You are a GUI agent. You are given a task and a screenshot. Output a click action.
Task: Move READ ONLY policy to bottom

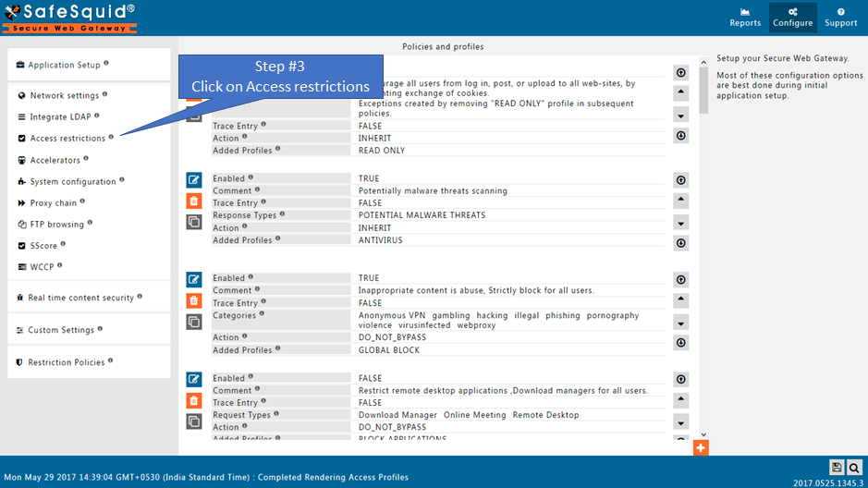tap(681, 136)
